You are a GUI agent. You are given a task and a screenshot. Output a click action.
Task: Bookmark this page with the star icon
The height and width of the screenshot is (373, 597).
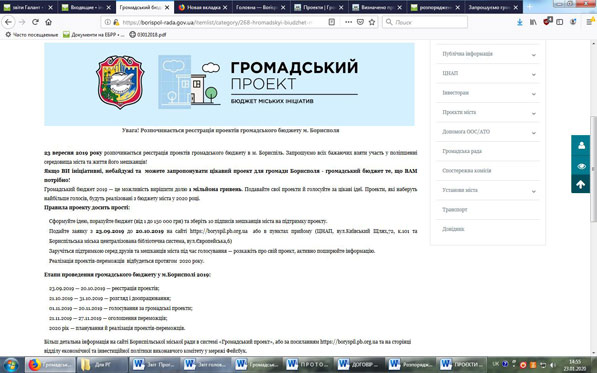click(372, 22)
